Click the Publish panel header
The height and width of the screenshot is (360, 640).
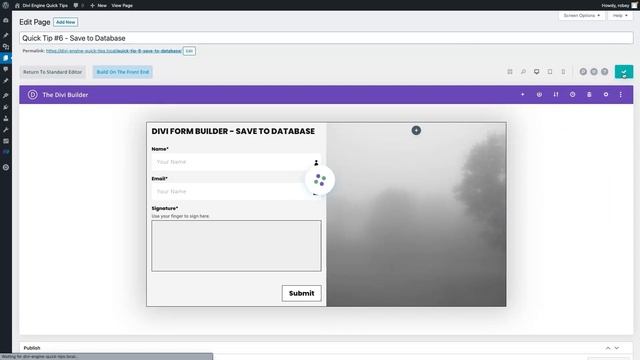coord(326,348)
